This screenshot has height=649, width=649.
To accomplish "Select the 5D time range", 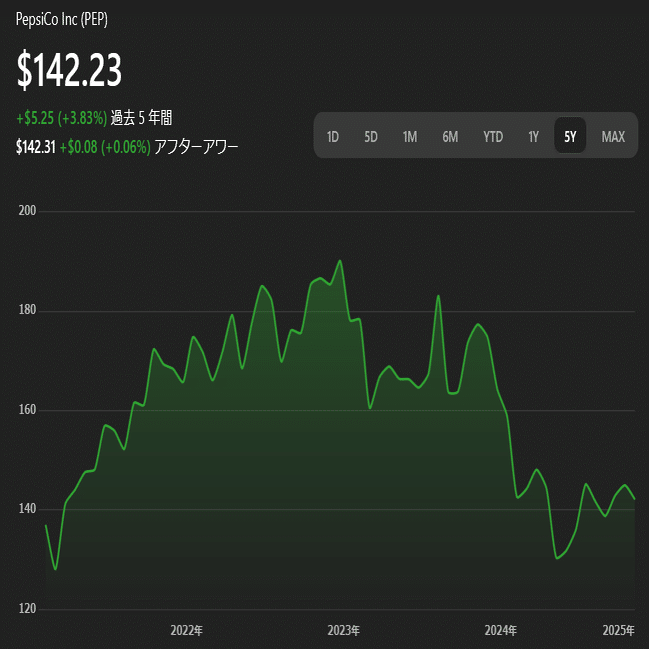I will [371, 136].
